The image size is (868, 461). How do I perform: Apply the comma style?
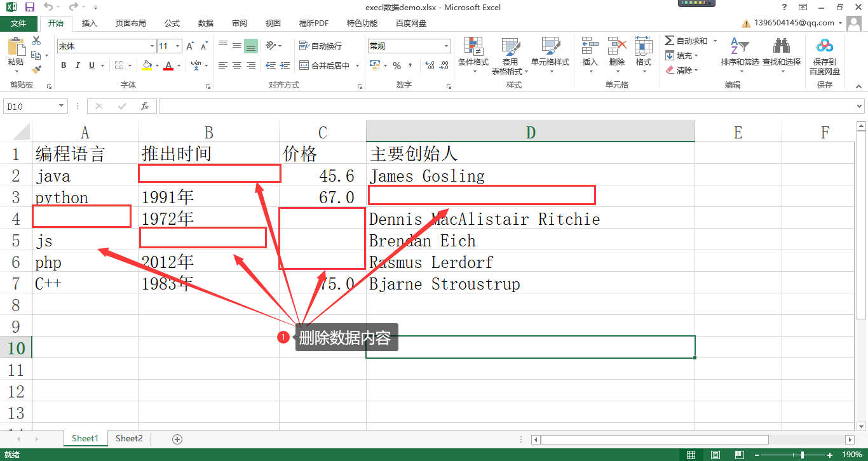pos(410,65)
